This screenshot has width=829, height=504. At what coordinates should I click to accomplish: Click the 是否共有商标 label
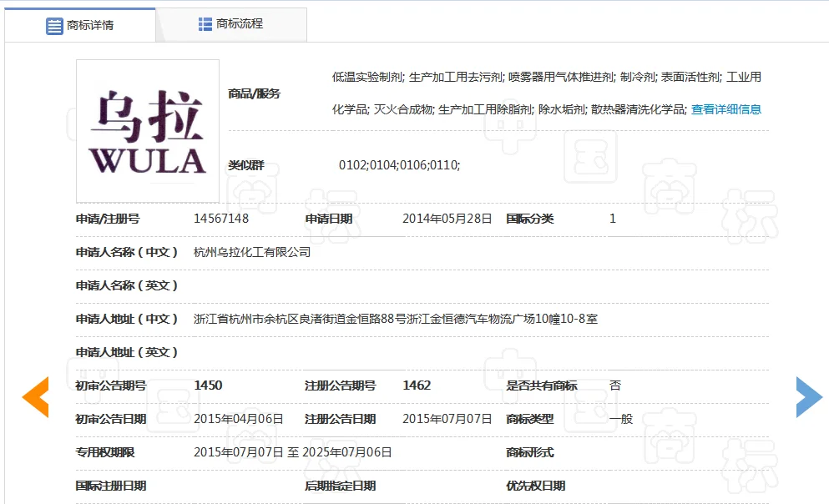(x=541, y=386)
